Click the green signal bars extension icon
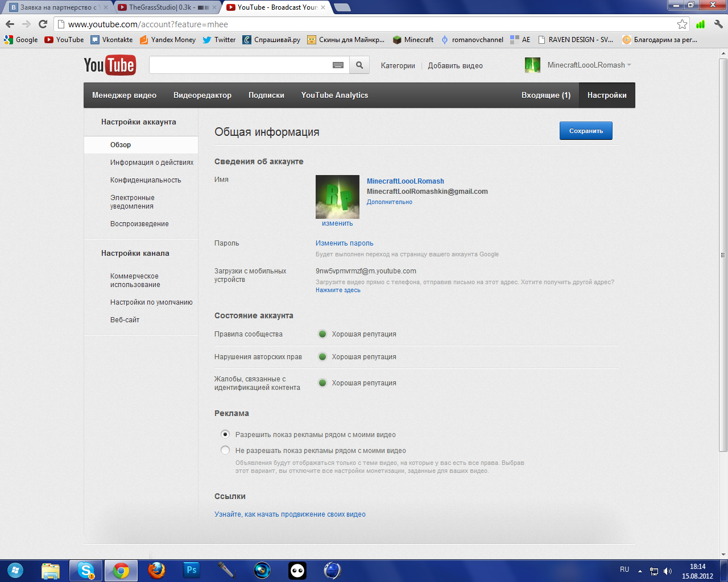 (701, 24)
